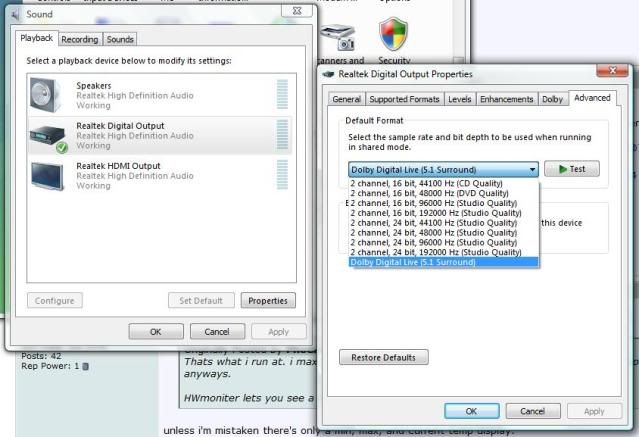Choose 2 channel, 16 bit, 48000 Hz (DVD Quality)
This screenshot has width=639, height=437.
(x=444, y=193)
